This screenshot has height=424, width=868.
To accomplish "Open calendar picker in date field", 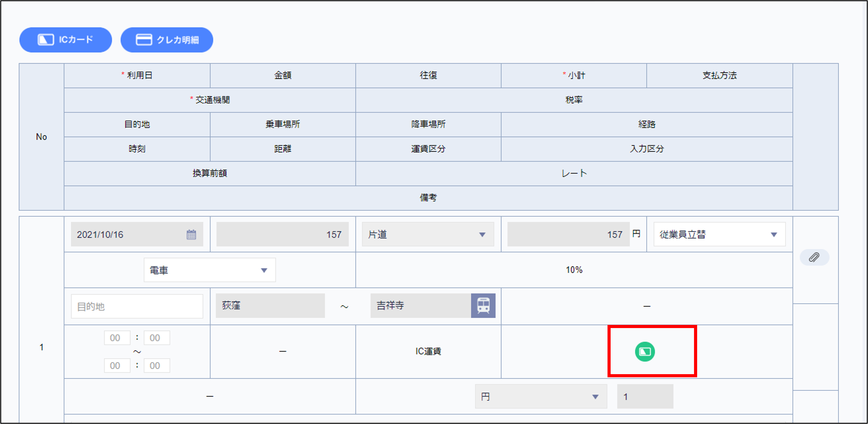I will 191,235.
